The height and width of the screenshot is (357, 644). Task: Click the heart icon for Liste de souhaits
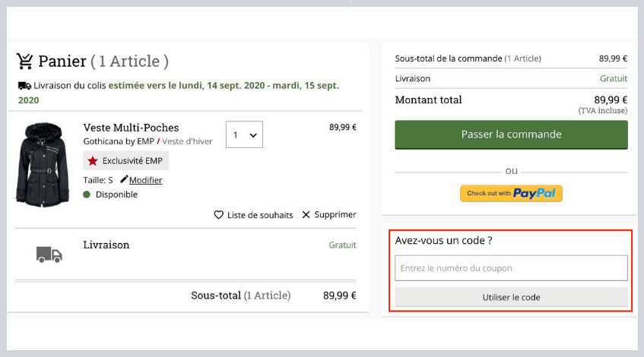218,215
